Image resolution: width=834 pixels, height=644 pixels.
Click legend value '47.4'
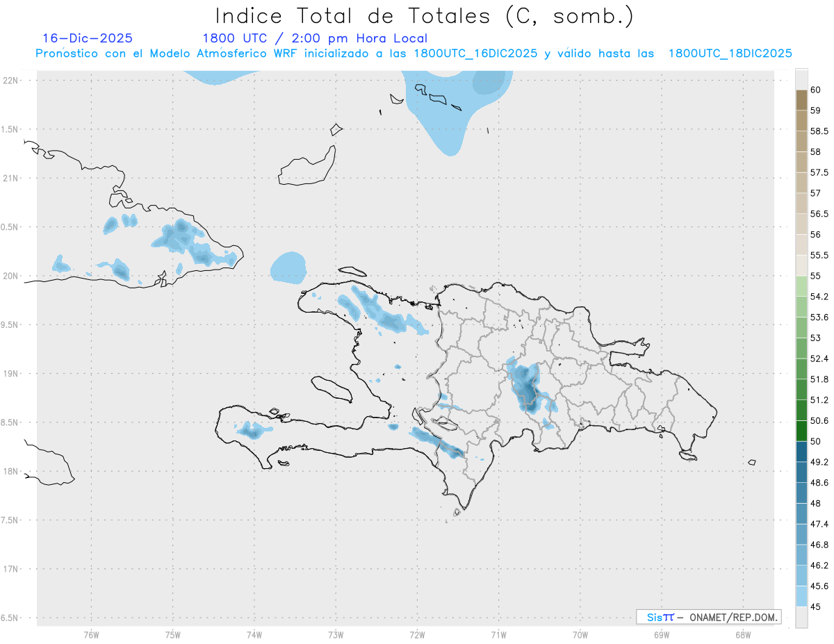(819, 524)
